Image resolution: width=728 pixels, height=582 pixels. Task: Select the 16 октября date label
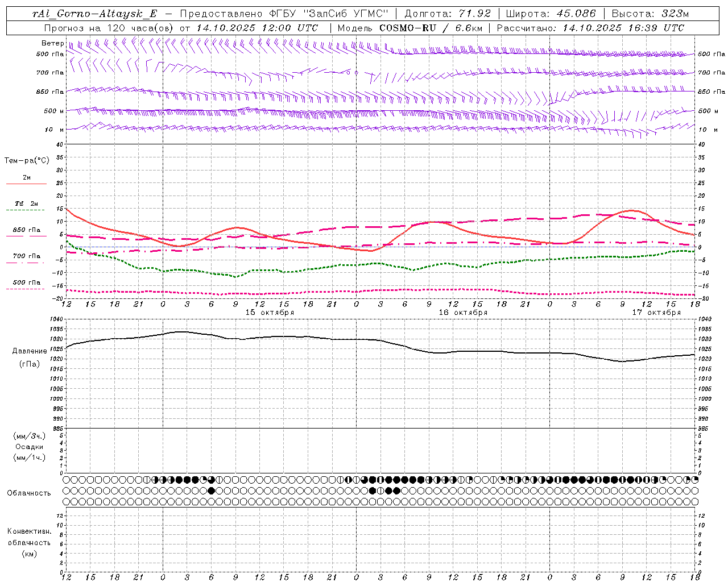(x=463, y=313)
